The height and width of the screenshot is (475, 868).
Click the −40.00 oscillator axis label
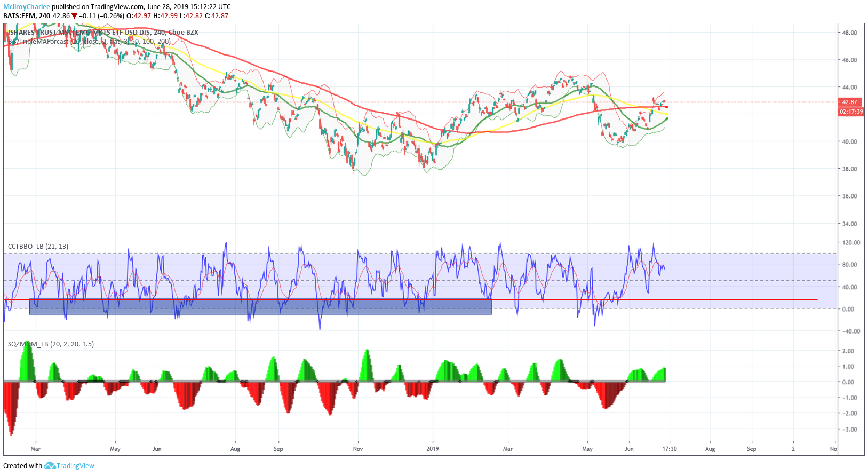[851, 331]
